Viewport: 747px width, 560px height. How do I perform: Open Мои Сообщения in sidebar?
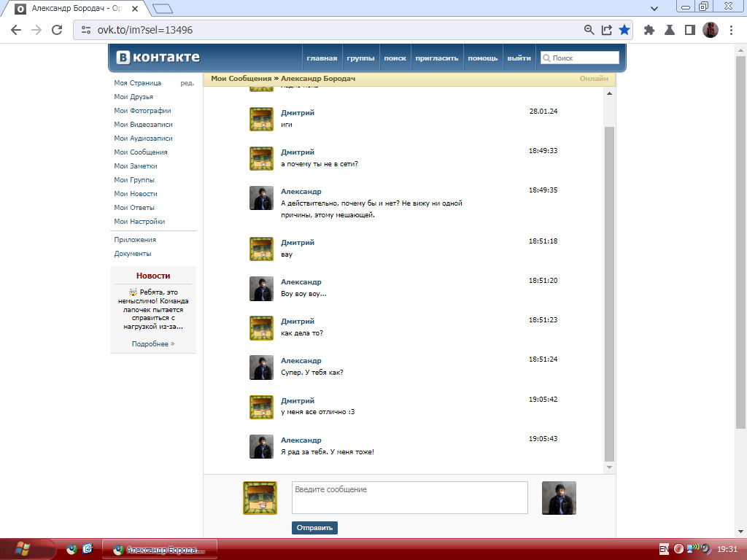pos(141,152)
